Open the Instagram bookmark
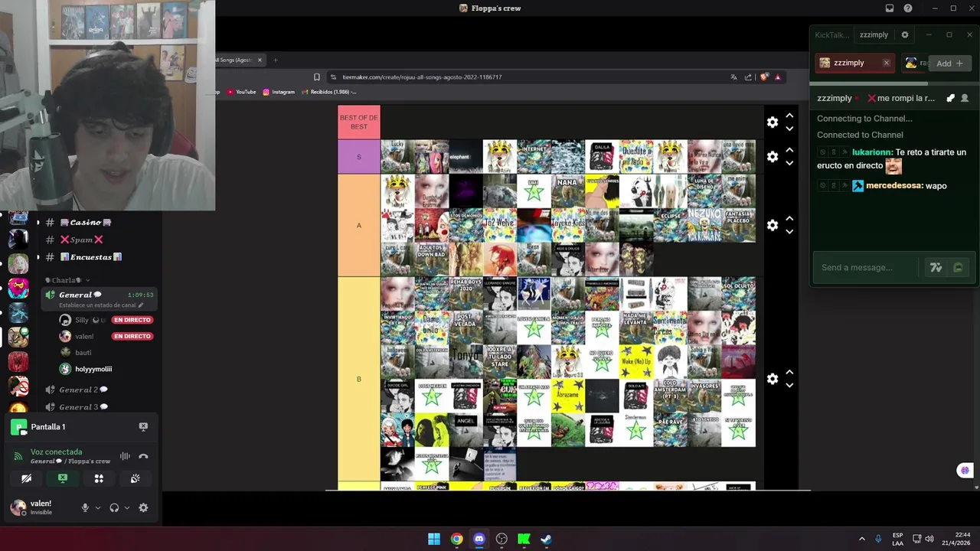980x551 pixels. click(279, 92)
